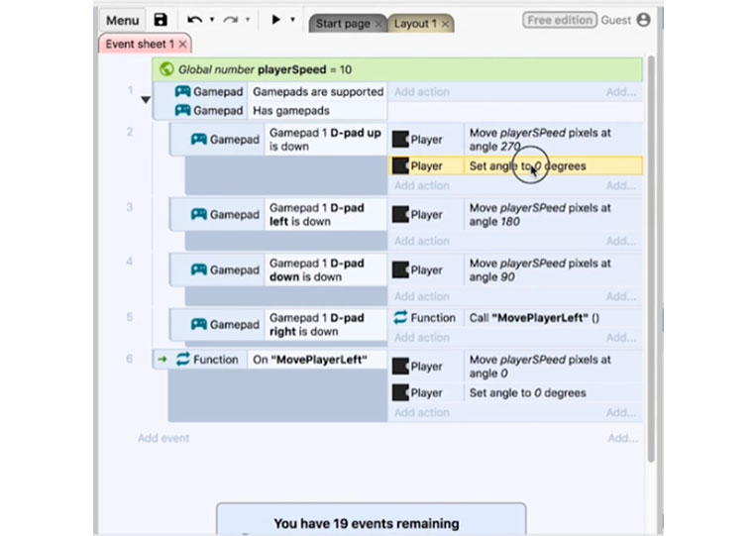Close the Start page tab
This screenshot has width=756, height=536.
click(378, 24)
